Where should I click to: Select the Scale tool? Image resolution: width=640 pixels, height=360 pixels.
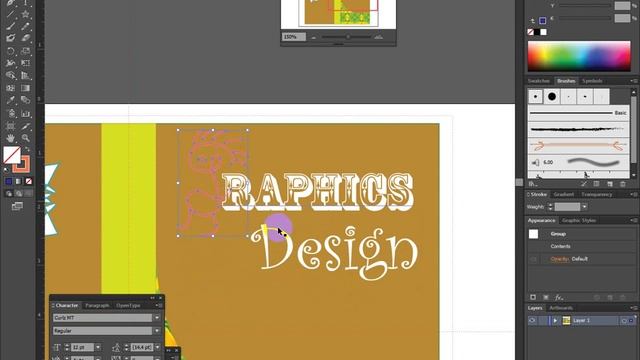25,51
